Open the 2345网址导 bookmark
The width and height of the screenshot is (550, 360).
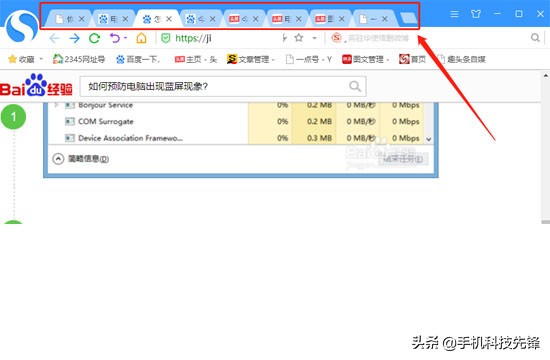click(x=79, y=59)
